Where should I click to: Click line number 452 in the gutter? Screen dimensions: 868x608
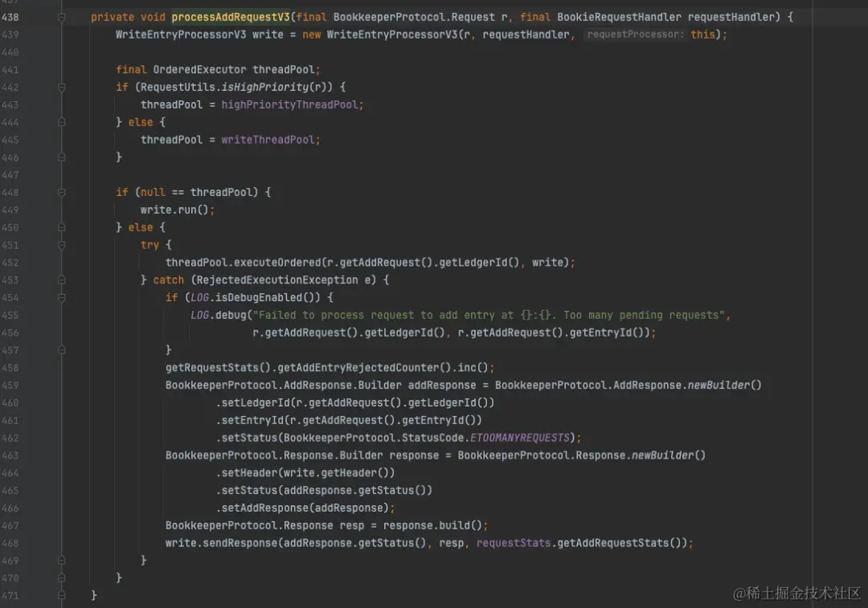pyautogui.click(x=10, y=263)
